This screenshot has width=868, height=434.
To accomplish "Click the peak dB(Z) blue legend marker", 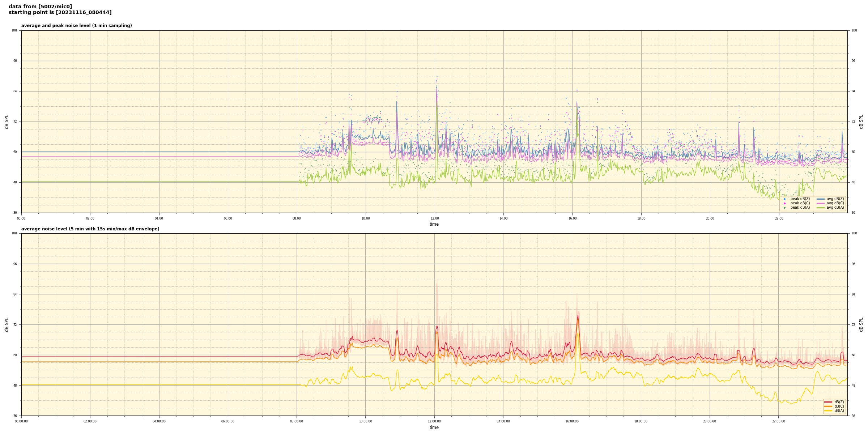I will (784, 199).
